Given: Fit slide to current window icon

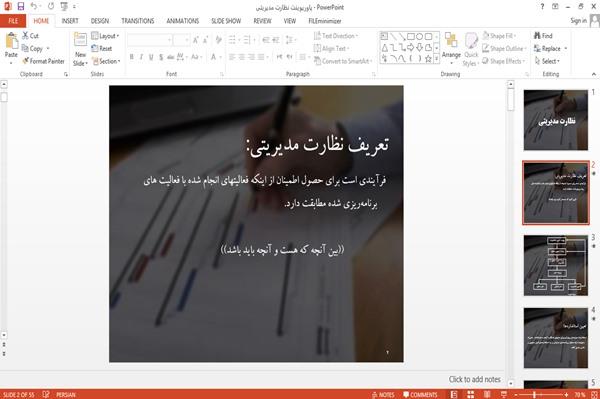Looking at the screenshot, I should click(x=594, y=394).
